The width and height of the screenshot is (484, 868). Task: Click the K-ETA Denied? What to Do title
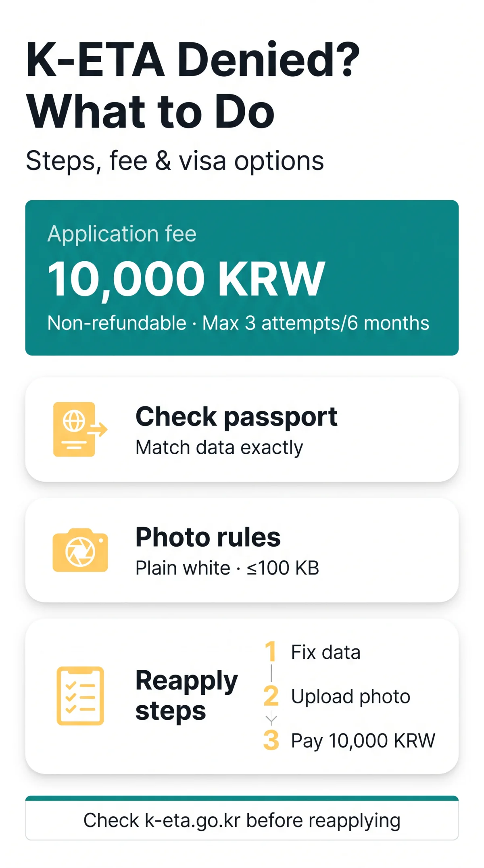[193, 86]
